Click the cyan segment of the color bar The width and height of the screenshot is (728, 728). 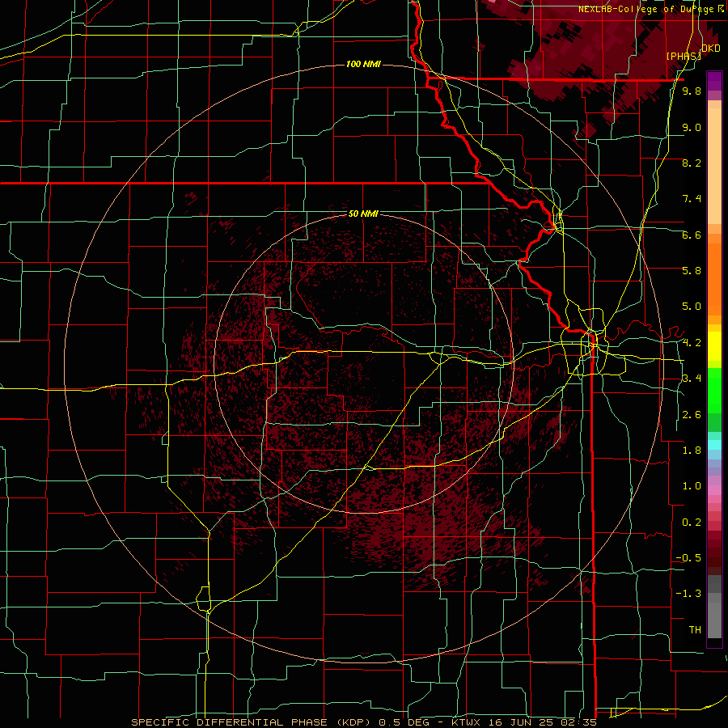coord(714,445)
